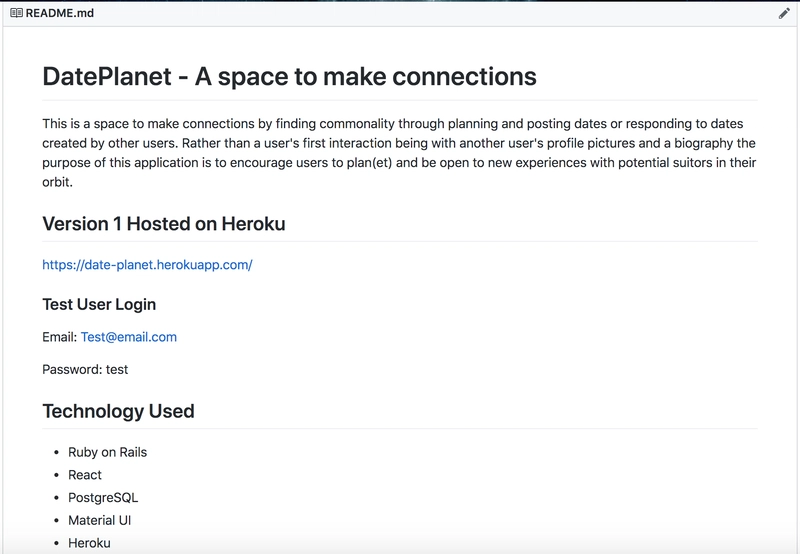800x554 pixels.
Task: Click the 'Password: test' line
Action: pyautogui.click(x=85, y=369)
